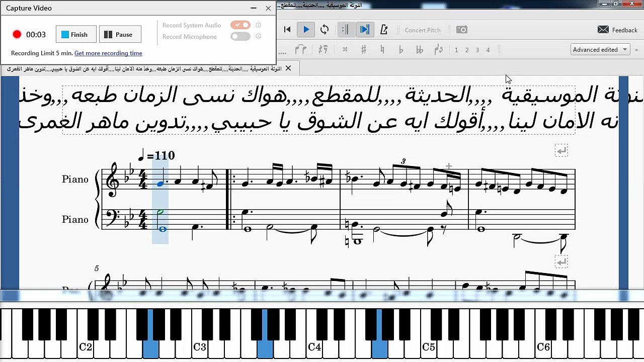Viewport: 644px width, 362px height.
Task: Select voice 1
Action: point(456,50)
